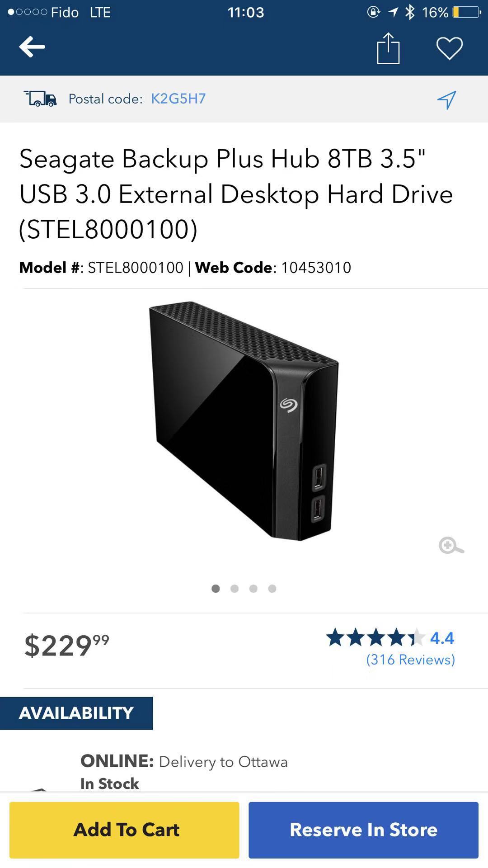The width and height of the screenshot is (488, 868).
Task: Zoom product image with magnifier icon
Action: (451, 546)
